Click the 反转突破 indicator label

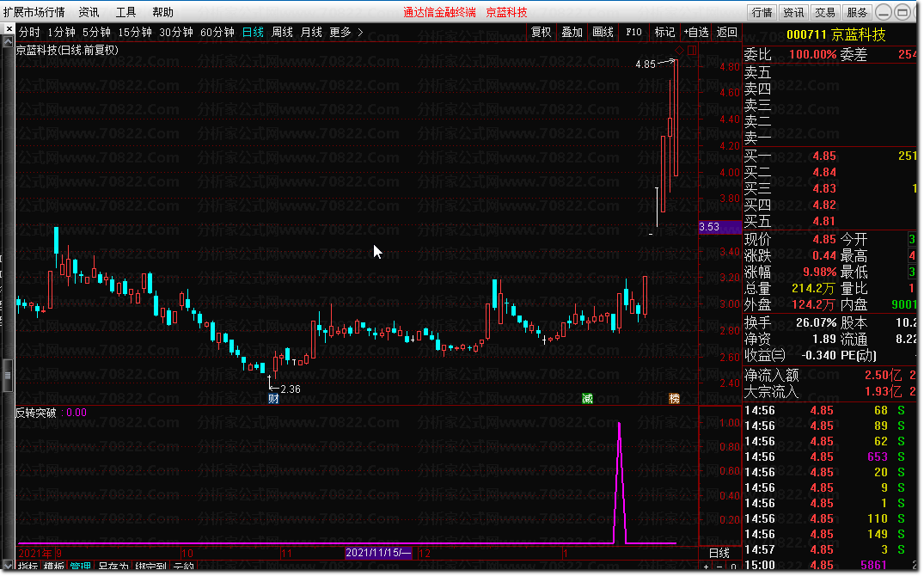pos(36,413)
